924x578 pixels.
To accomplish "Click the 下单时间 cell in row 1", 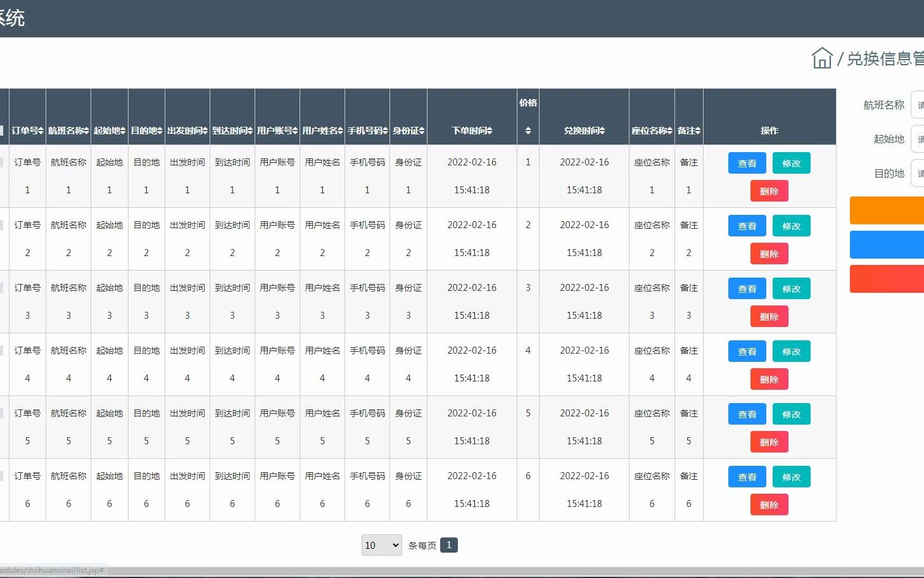I will click(472, 176).
